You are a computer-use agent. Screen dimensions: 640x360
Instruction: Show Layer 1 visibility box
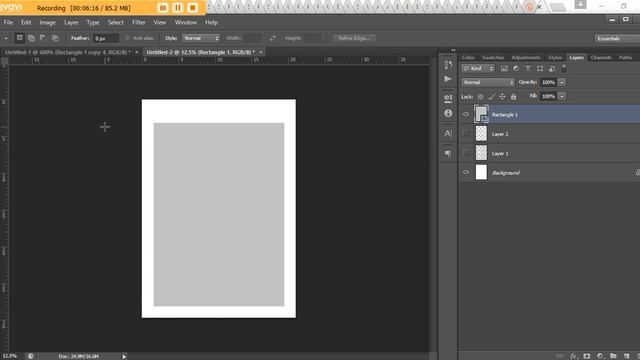(466, 153)
